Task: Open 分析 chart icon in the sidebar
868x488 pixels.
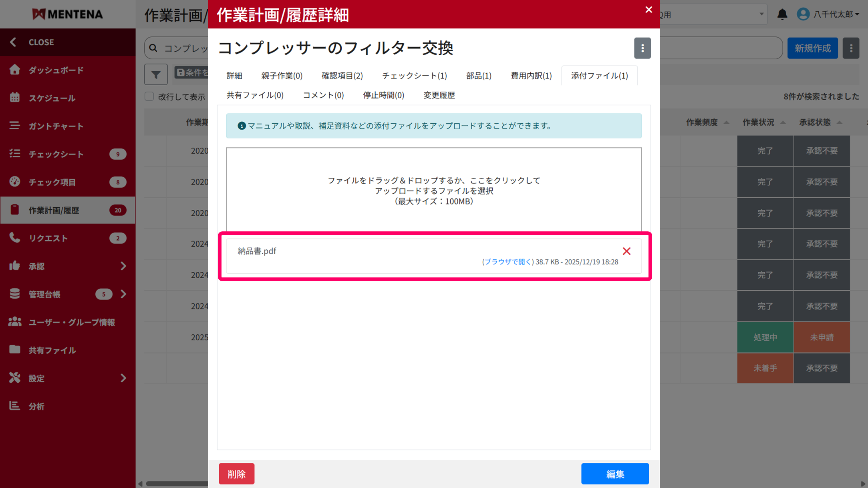Action: (x=15, y=406)
